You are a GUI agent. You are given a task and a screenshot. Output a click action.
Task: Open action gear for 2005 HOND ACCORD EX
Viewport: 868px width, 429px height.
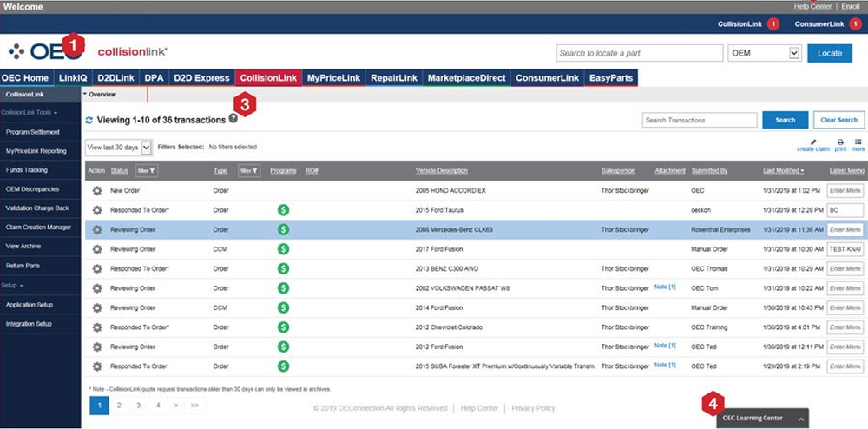(x=97, y=190)
